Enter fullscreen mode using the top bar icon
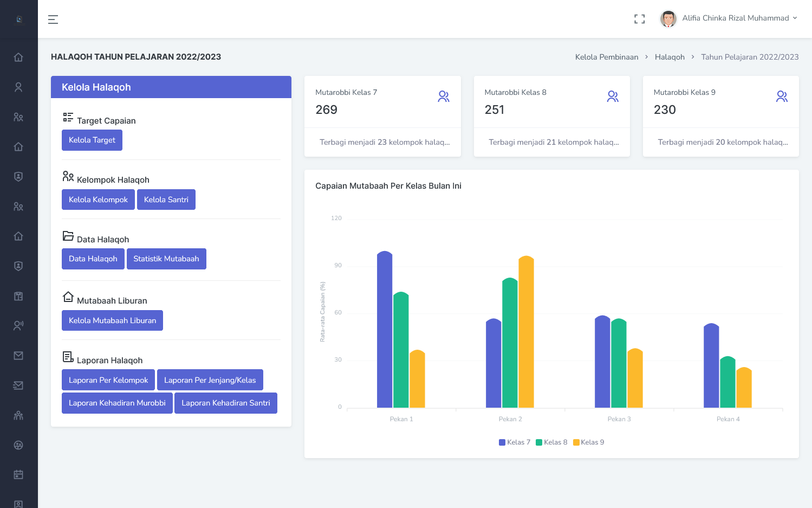 pyautogui.click(x=639, y=19)
